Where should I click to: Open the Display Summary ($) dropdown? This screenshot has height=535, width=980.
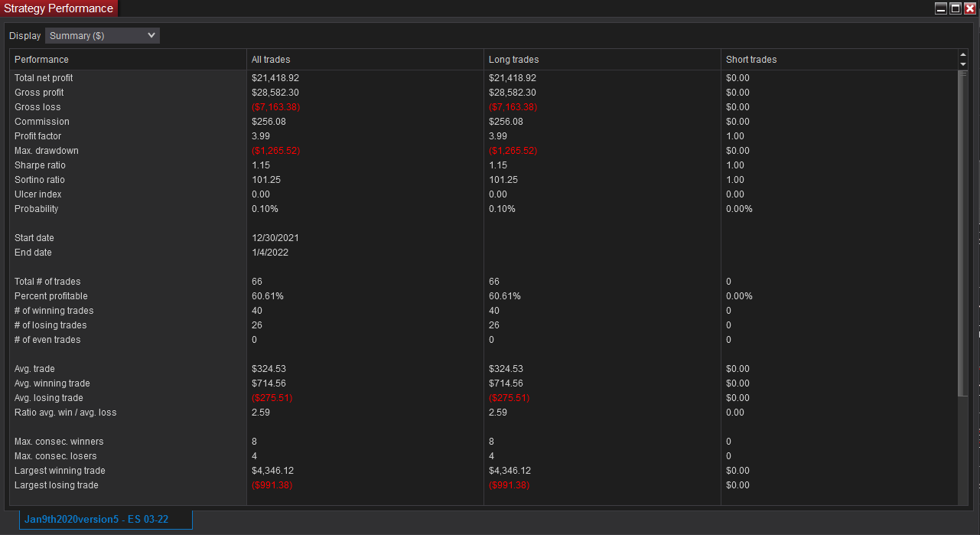103,35
